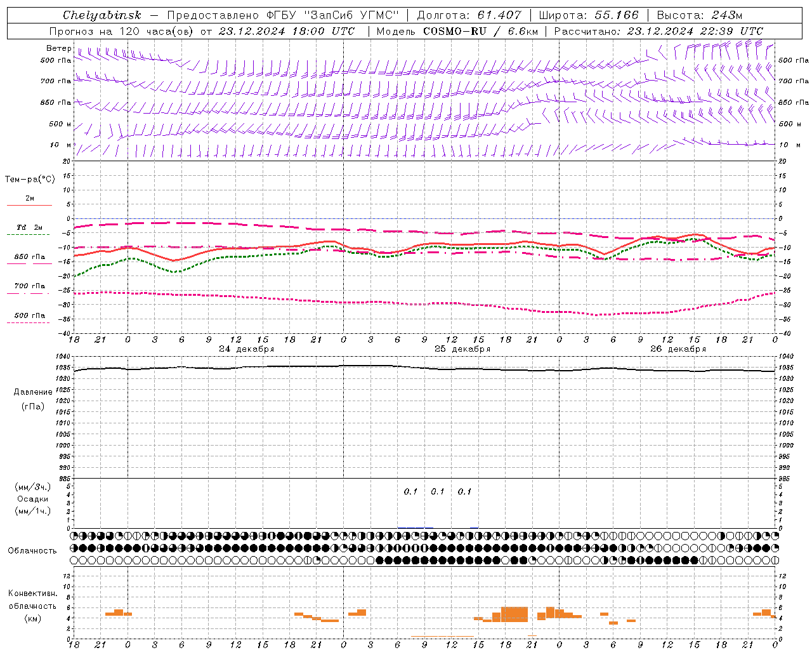812x650 pixels.
Task: Click the 'Высота: 243м' elevation value
Action: [x=699, y=15]
